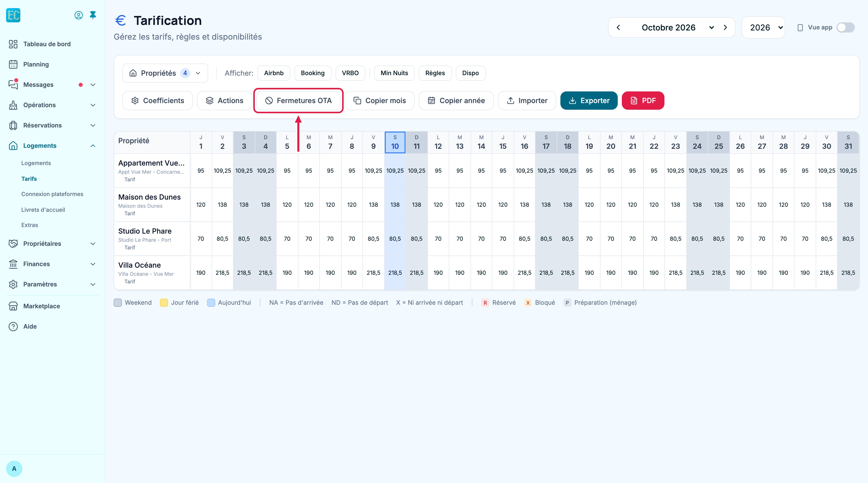The height and width of the screenshot is (483, 868).
Task: Open the Propriétés dropdown
Action: [165, 73]
